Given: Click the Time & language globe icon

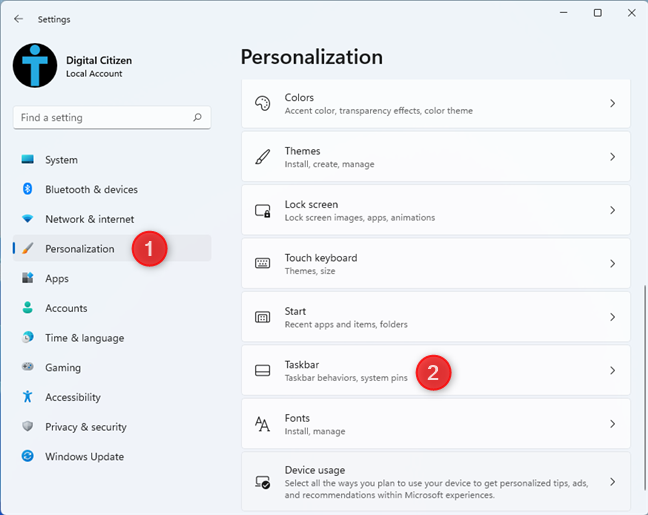Looking at the screenshot, I should pyautogui.click(x=28, y=337).
